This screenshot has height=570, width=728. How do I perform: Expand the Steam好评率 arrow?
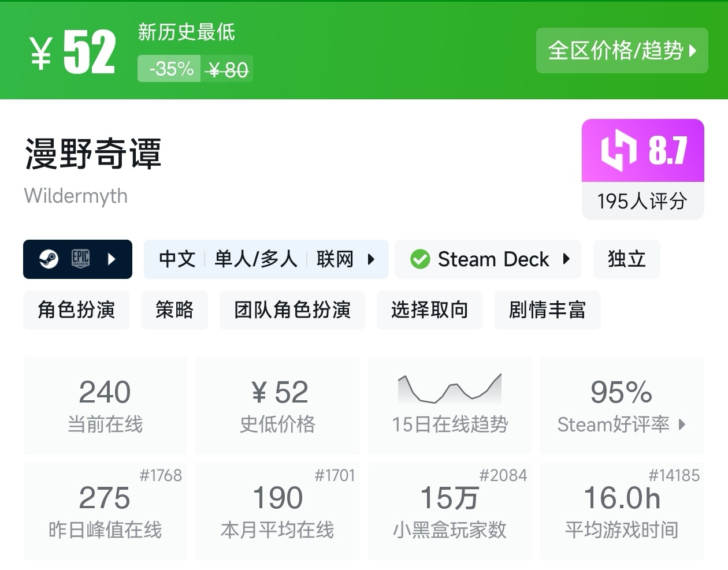(682, 424)
